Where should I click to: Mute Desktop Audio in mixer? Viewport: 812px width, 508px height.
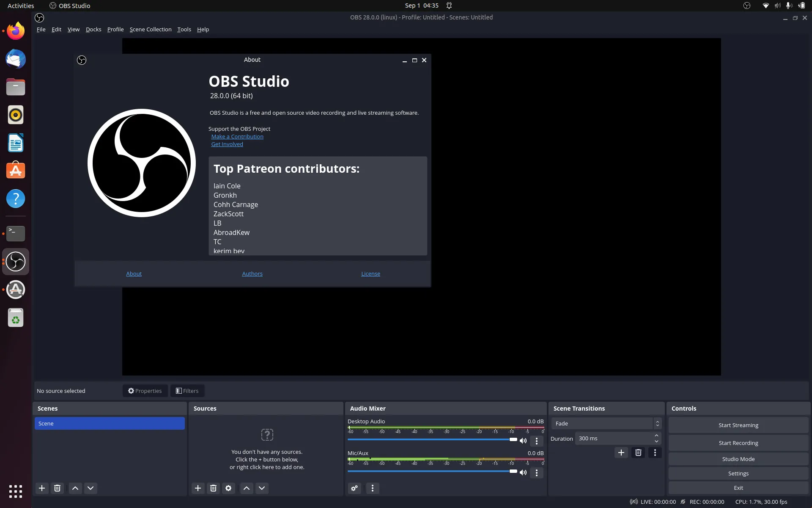click(523, 440)
